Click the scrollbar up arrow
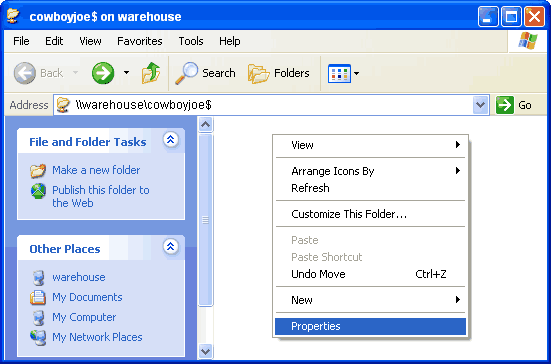The image size is (551, 364). point(205,124)
